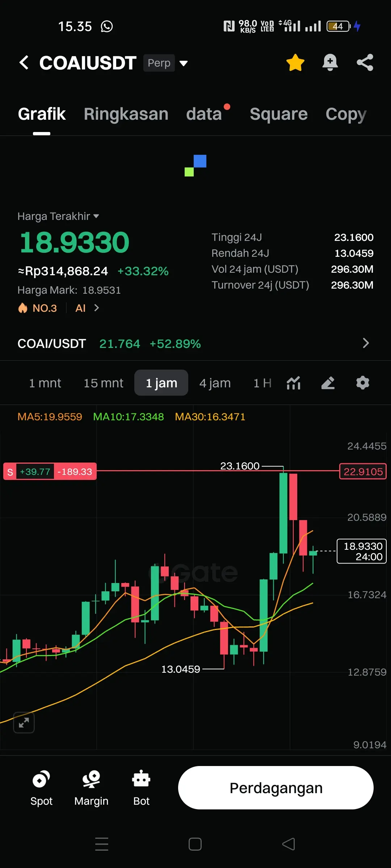Tap the Tinggi 24J value 23.1600
The image size is (391, 868).
(x=354, y=237)
